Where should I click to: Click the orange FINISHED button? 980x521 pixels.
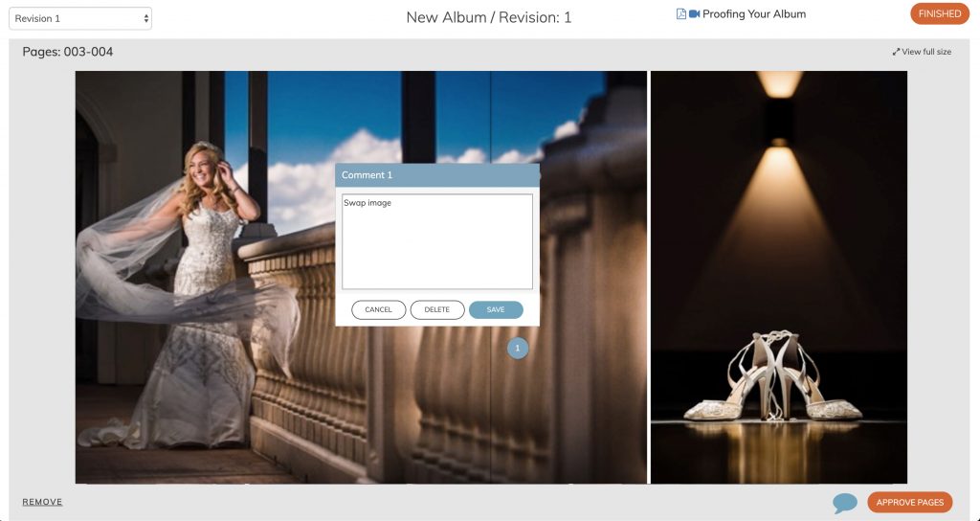point(940,13)
